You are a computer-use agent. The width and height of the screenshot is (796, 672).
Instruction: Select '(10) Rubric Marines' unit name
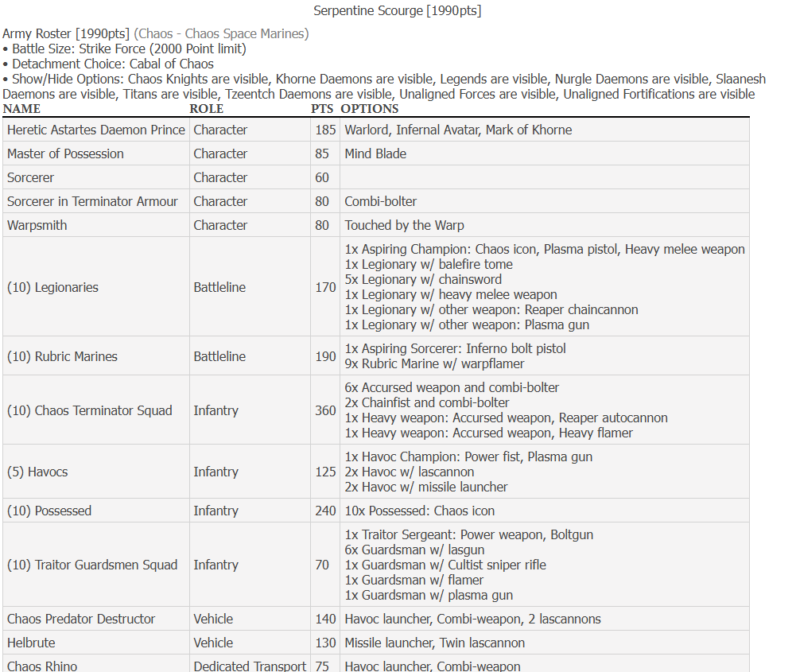pyautogui.click(x=63, y=357)
